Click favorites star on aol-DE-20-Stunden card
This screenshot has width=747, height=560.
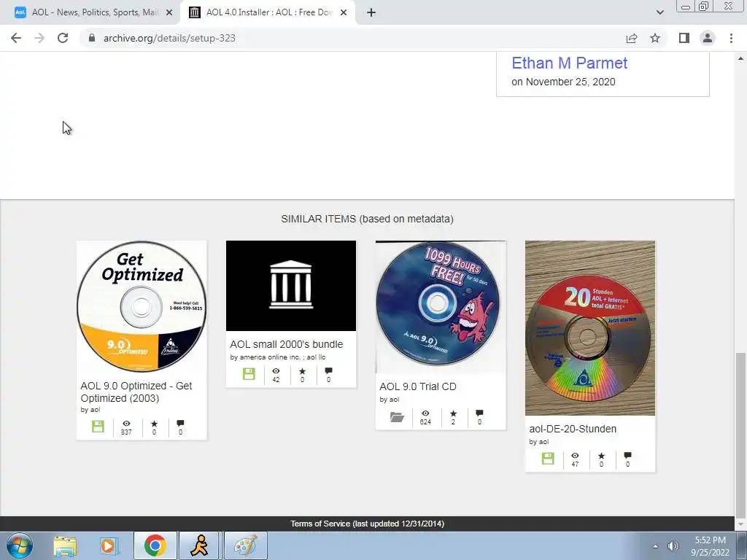(x=601, y=455)
